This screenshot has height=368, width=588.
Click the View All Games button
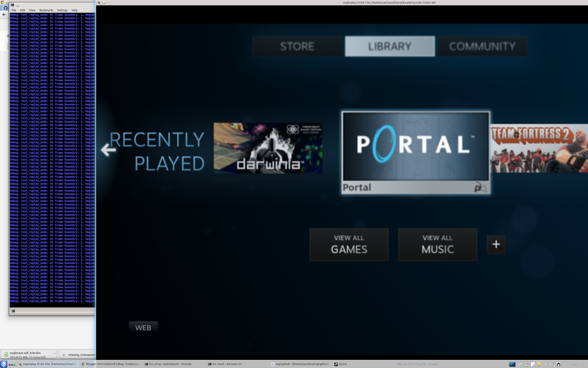[349, 244]
